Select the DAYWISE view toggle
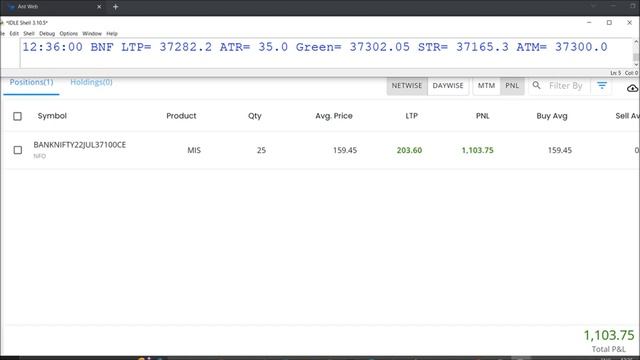The width and height of the screenshot is (640, 360). point(448,86)
